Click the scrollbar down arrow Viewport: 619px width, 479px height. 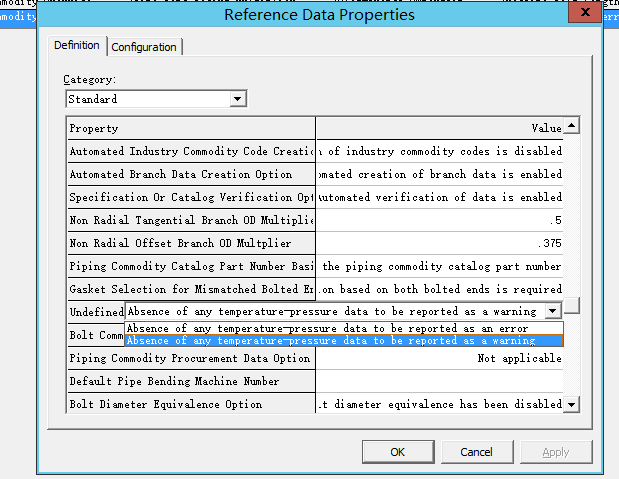click(x=571, y=404)
